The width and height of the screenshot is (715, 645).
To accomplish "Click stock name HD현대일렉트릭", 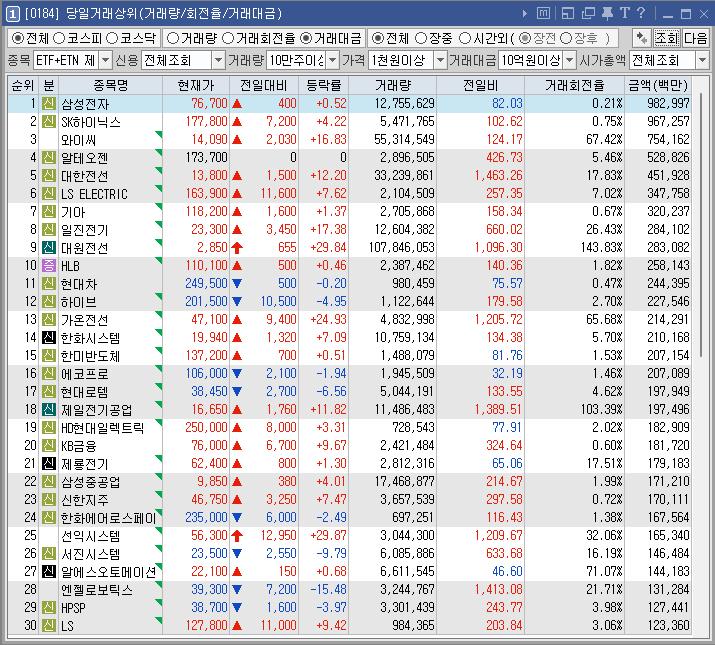I will tap(103, 427).
